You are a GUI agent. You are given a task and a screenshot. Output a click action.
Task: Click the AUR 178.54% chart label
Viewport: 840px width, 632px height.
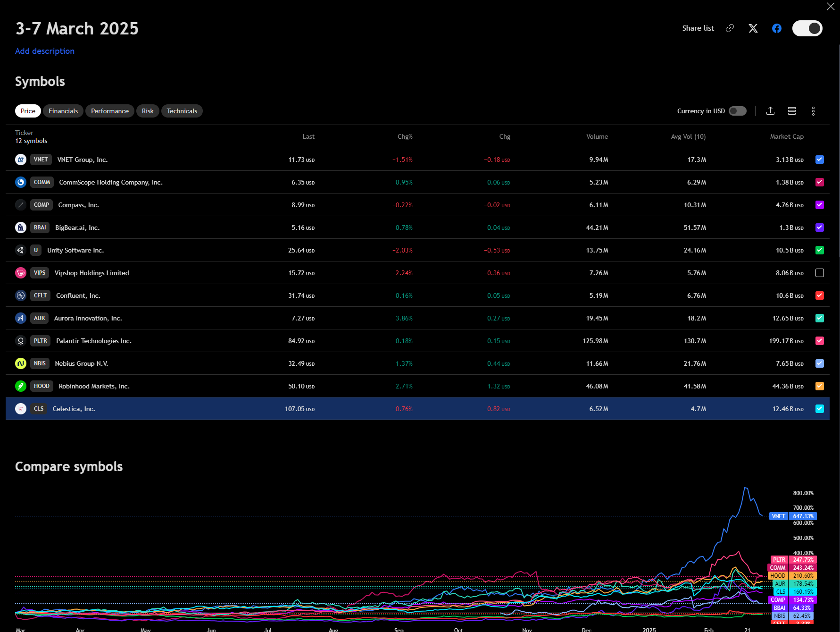(x=794, y=584)
